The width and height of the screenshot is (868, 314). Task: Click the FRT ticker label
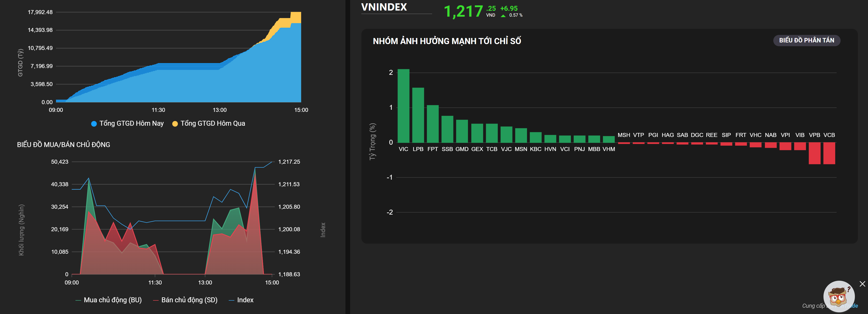click(x=741, y=135)
